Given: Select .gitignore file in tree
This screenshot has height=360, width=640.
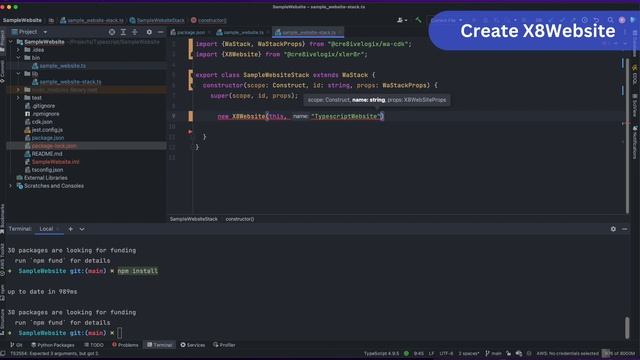Looking at the screenshot, I should [43, 106].
